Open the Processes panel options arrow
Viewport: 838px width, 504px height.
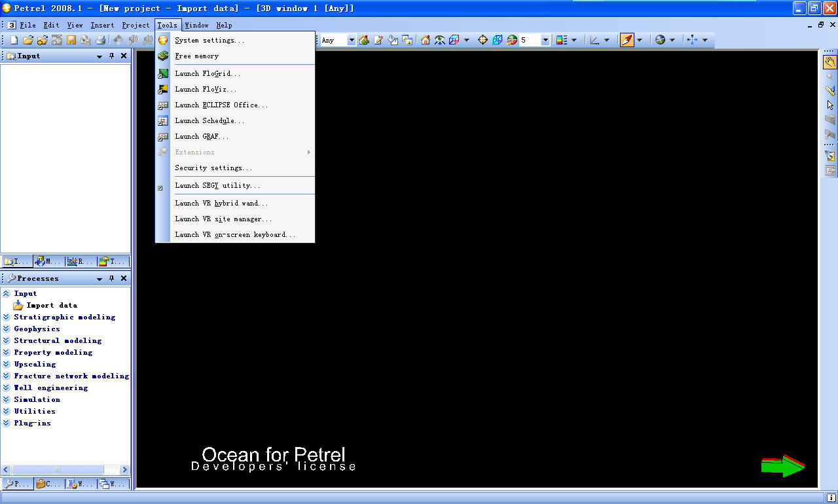coord(100,279)
